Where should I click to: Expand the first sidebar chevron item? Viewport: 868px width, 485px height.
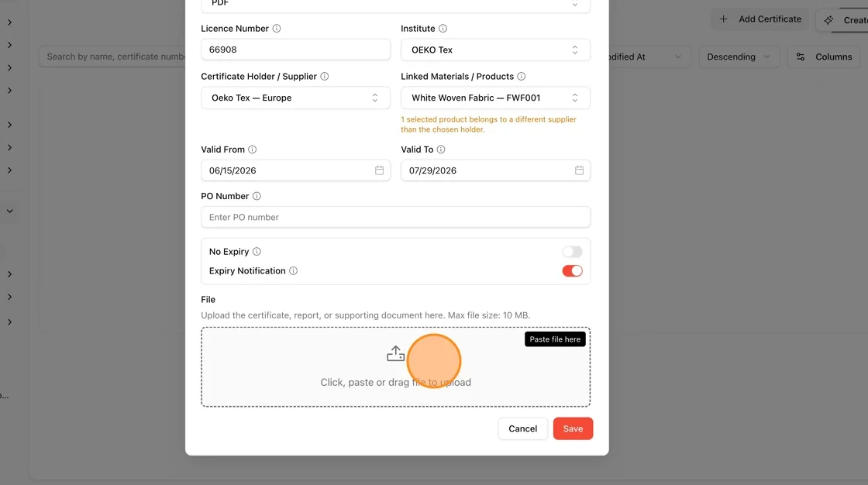pyautogui.click(x=9, y=22)
